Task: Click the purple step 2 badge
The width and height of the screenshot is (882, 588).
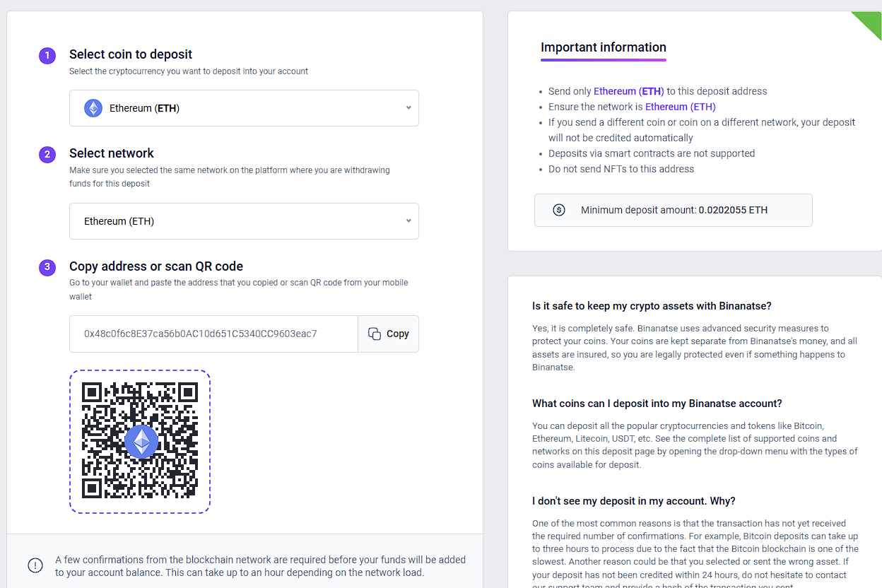Action: pyautogui.click(x=47, y=154)
